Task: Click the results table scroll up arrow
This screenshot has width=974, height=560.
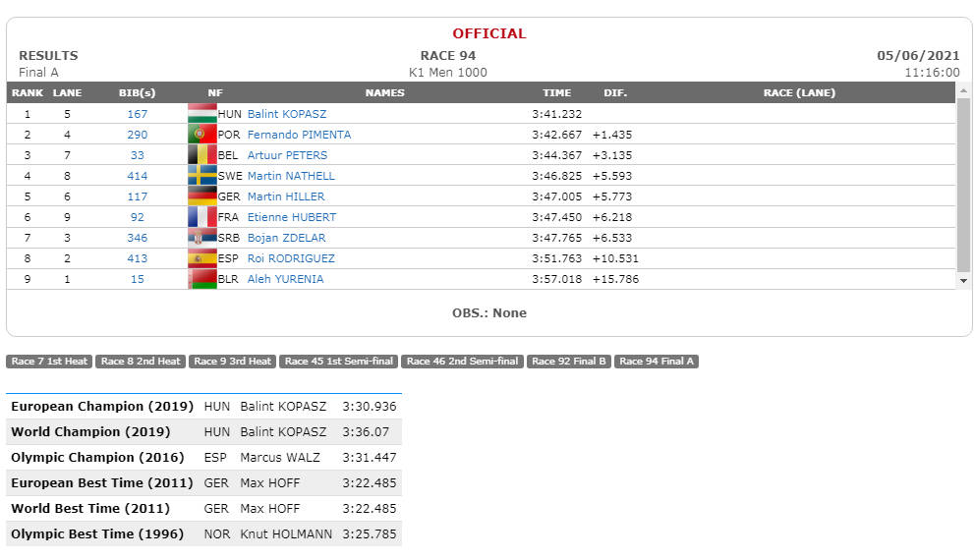Action: tap(963, 90)
